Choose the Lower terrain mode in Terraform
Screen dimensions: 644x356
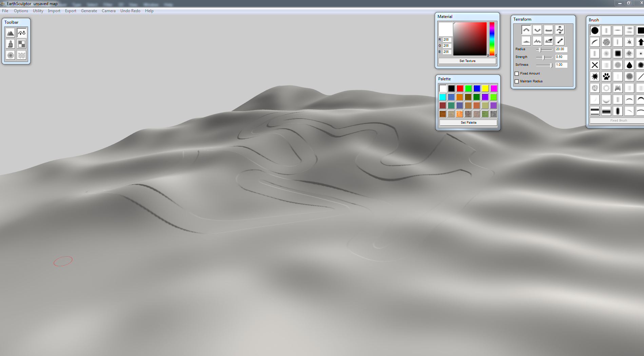tap(537, 30)
